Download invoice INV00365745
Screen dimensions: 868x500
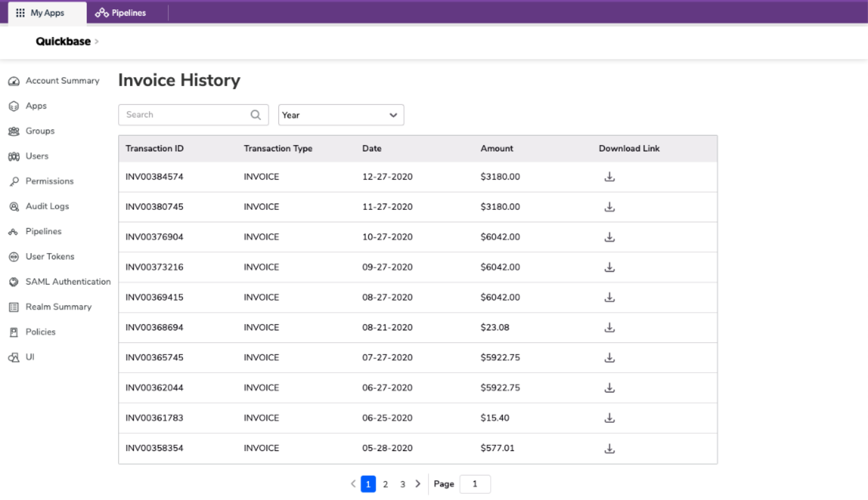coord(609,358)
